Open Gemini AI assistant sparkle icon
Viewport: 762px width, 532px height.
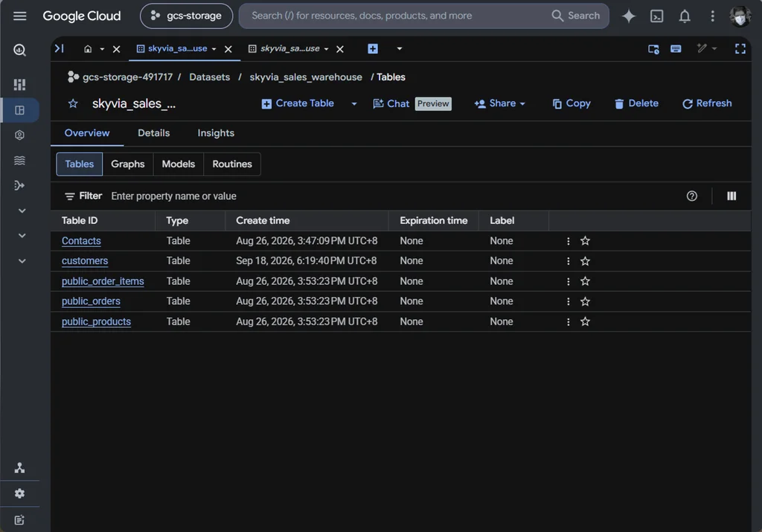tap(629, 16)
